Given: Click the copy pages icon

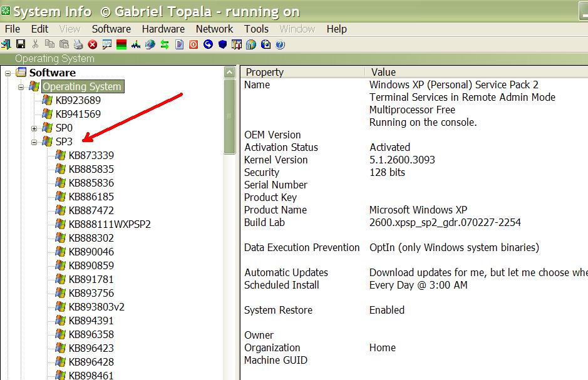Looking at the screenshot, I should click(x=49, y=44).
